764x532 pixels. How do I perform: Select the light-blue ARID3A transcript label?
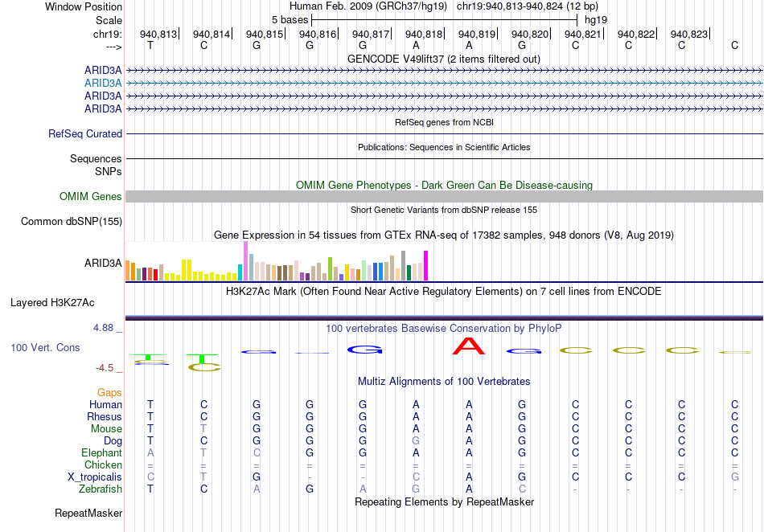pyautogui.click(x=103, y=84)
